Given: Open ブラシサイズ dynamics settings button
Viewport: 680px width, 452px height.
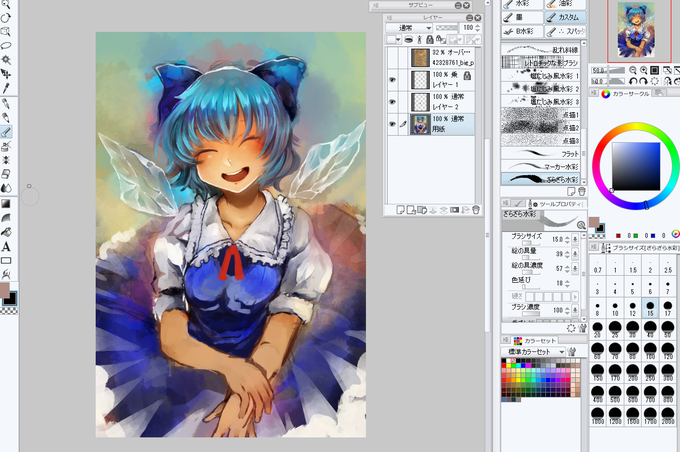Looking at the screenshot, I should pyautogui.click(x=575, y=239).
